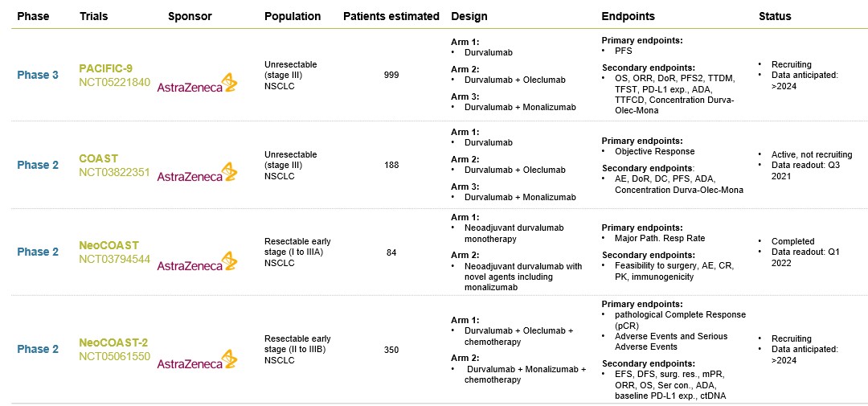Click the AstraZeneca logo in the COAST row
This screenshot has width=868, height=406.
(197, 173)
